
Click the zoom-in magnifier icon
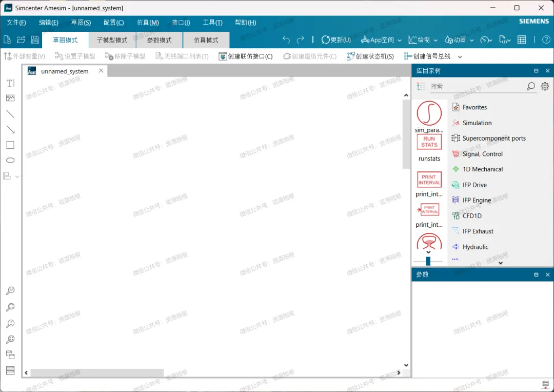tap(10, 323)
